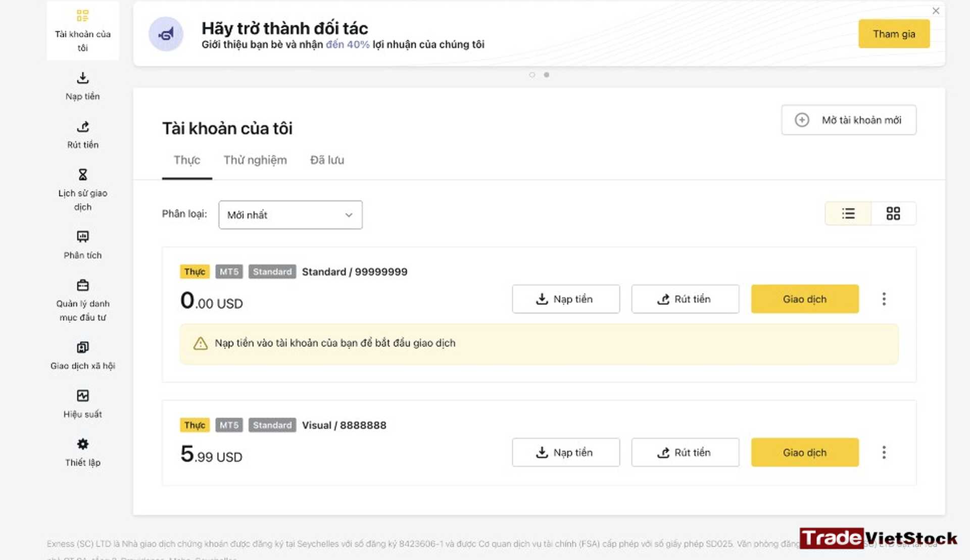Click Giao dịch for Standard 99999999 account
The image size is (970, 560).
(x=805, y=299)
